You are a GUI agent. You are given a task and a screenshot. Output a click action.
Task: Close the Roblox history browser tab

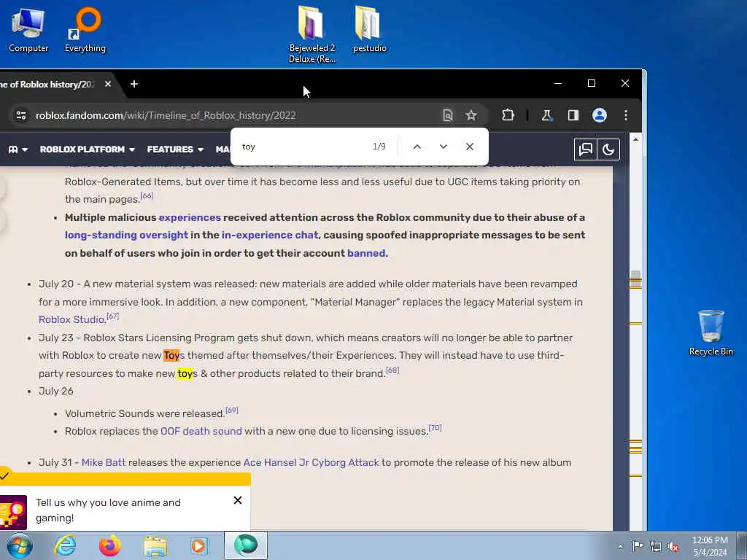point(108,84)
